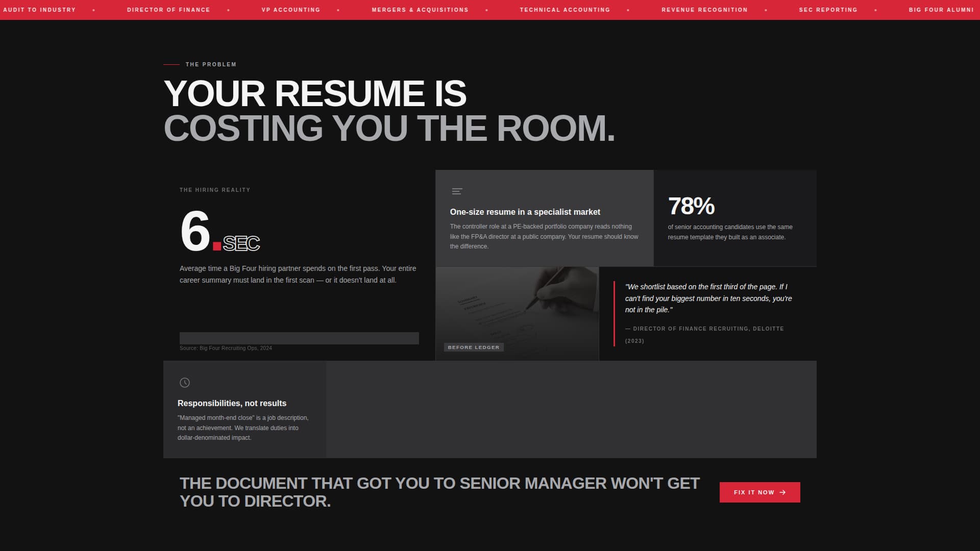Select MERGERS & ACQUISITIONS in the ticker
This screenshot has height=551, width=980.
coord(420,10)
